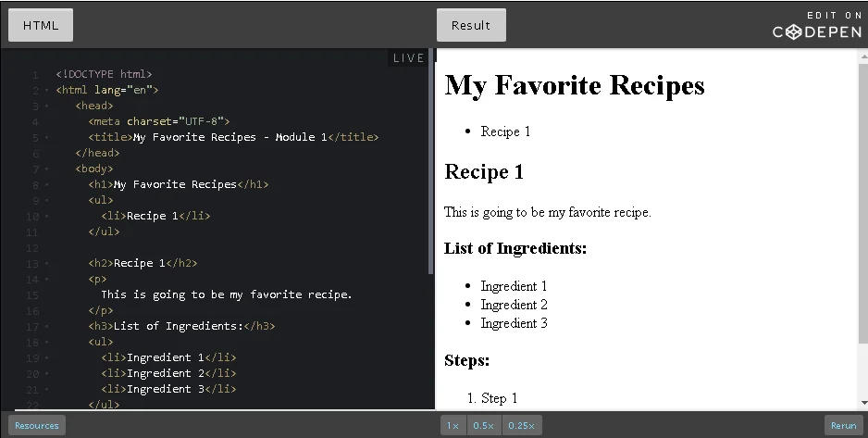
Task: Collapse the html tag fold on line 2
Action: pyautogui.click(x=47, y=90)
